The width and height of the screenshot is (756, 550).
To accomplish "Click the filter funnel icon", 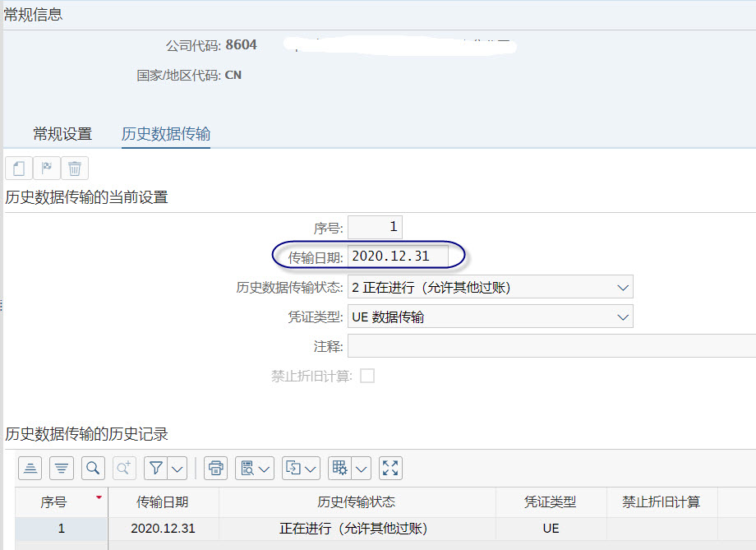I will pyautogui.click(x=156, y=468).
